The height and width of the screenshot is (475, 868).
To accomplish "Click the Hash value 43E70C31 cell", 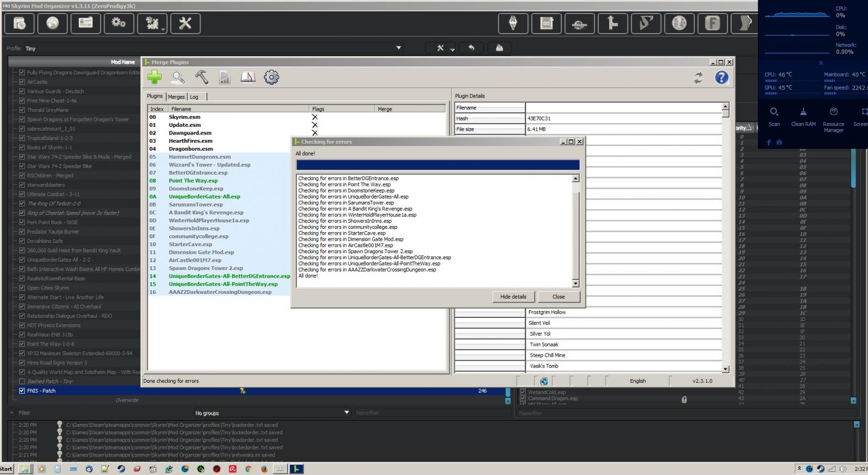I will (623, 118).
